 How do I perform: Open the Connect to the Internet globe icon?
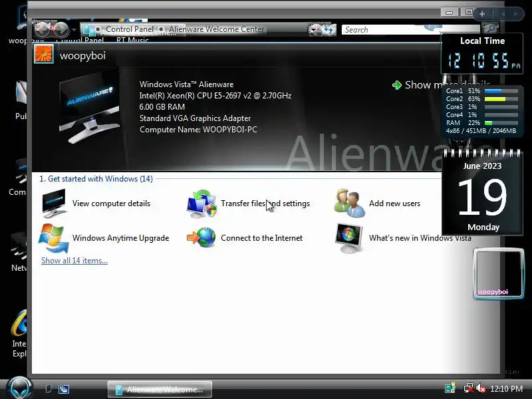pyautogui.click(x=201, y=237)
